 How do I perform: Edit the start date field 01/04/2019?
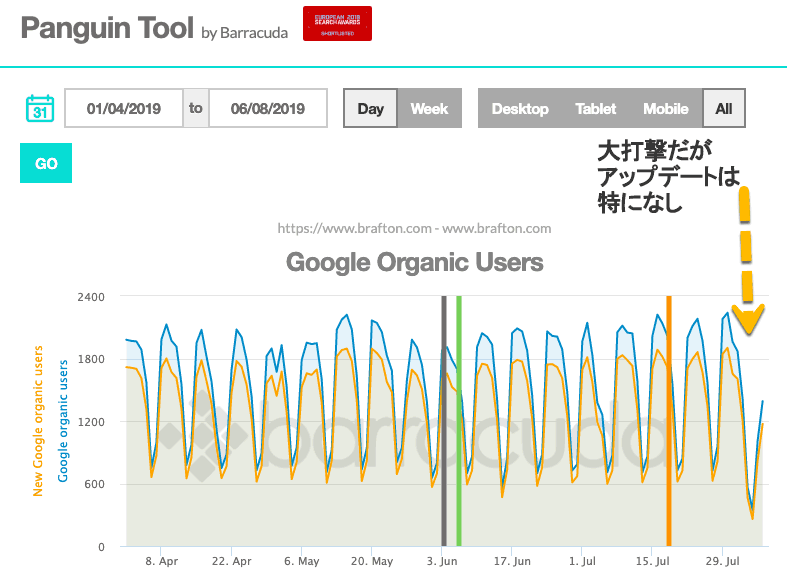click(x=123, y=108)
